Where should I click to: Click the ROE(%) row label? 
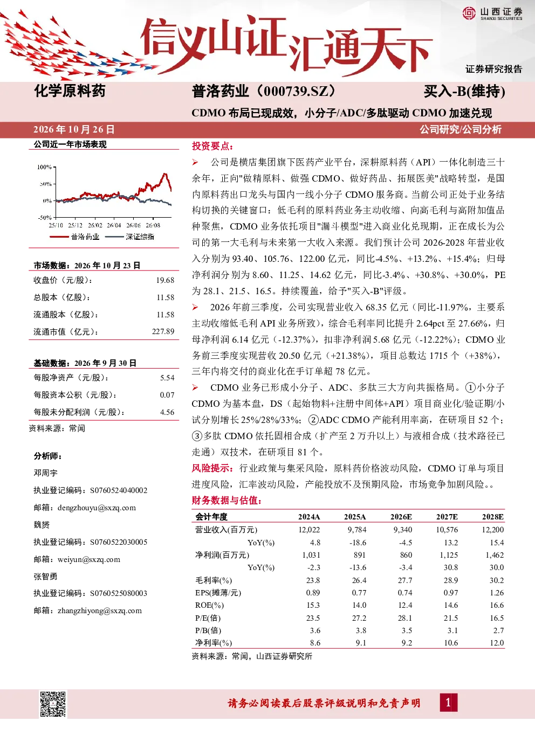click(x=210, y=605)
